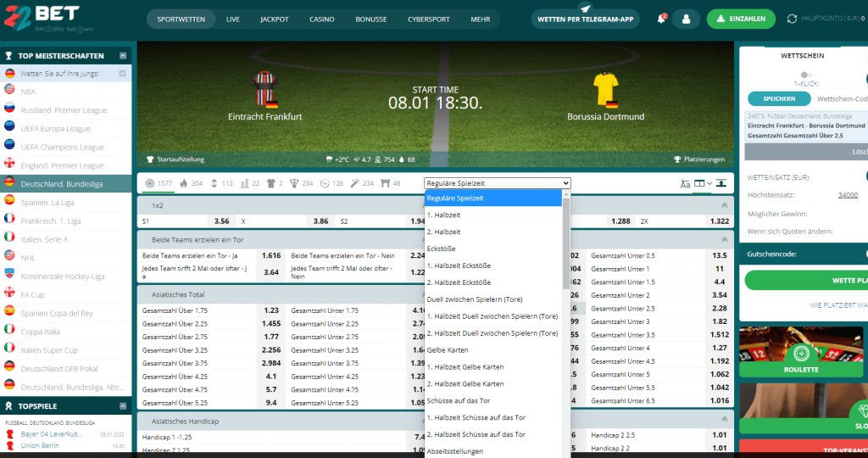Select the bar chart filter 22
This screenshot has height=458, width=868.
(x=250, y=183)
